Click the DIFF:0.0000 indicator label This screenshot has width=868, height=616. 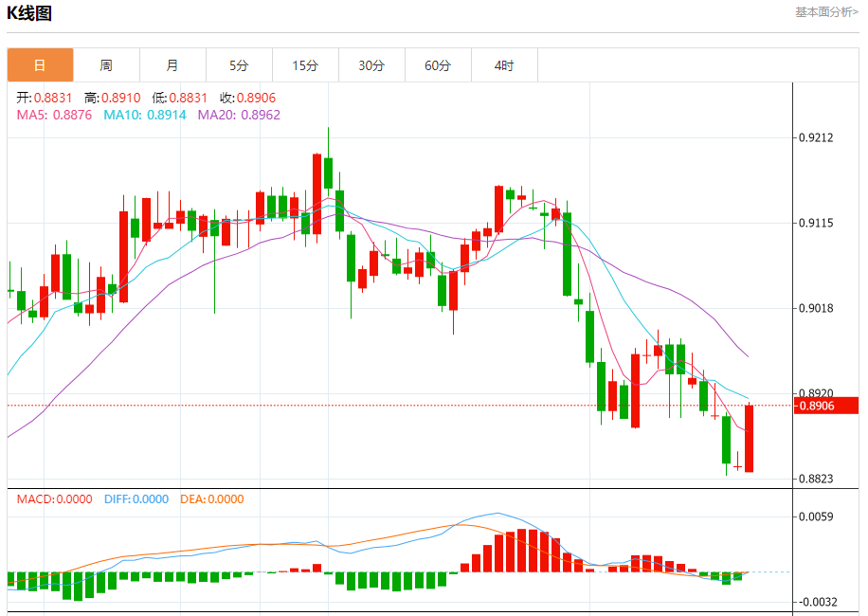136,499
